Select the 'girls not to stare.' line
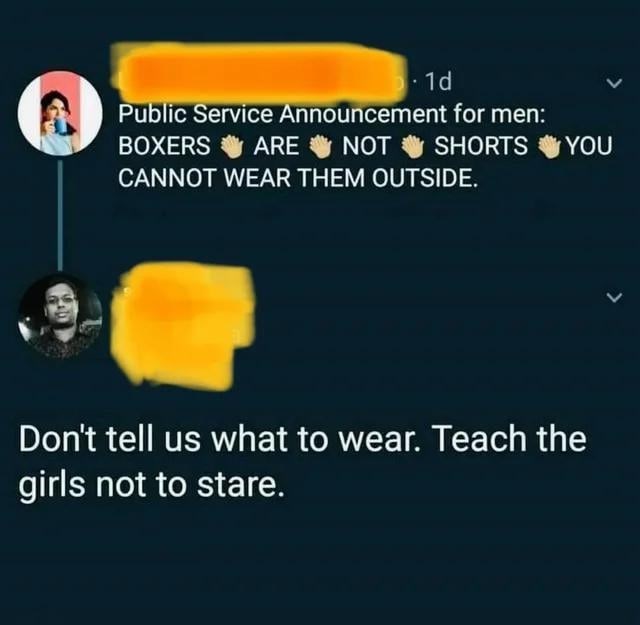This screenshot has height=625, width=640. click(x=151, y=485)
